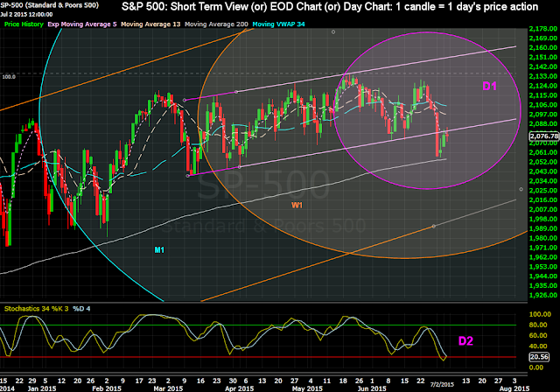This screenshot has height=392, width=560.
Task: Click the Feb 2015 month label
Action: tap(107, 388)
